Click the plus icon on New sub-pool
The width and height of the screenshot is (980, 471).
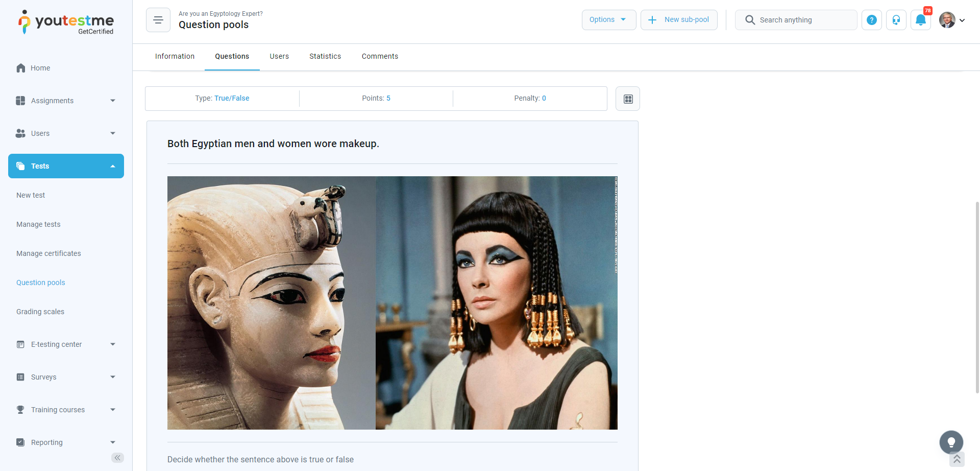click(x=652, y=20)
